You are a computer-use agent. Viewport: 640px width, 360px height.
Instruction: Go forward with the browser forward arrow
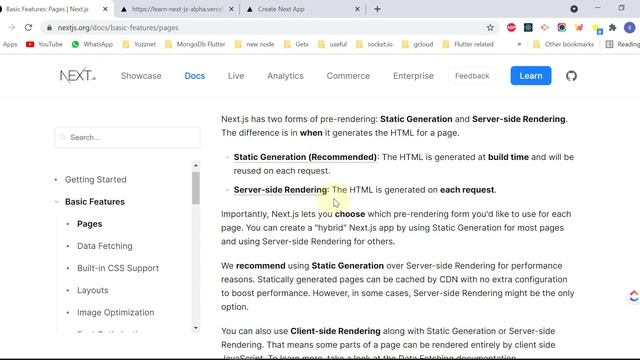click(x=11, y=28)
